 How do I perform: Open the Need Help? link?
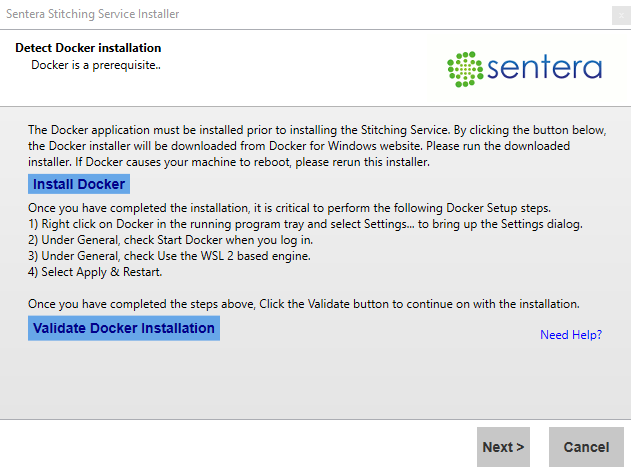pyautogui.click(x=570, y=335)
